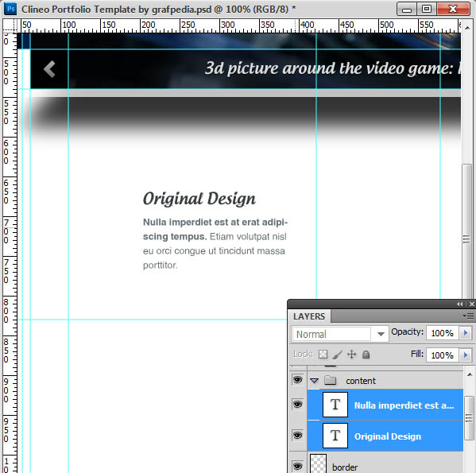Select the Original Design layer name

pos(388,436)
